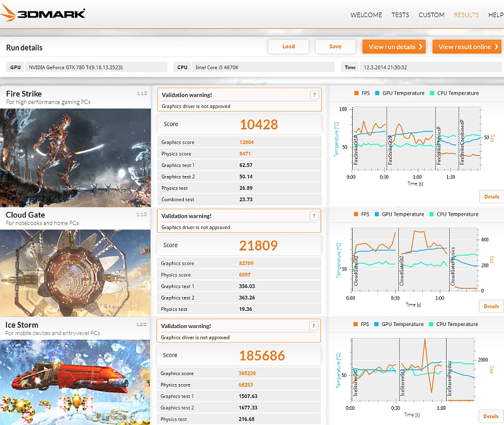The width and height of the screenshot is (504, 425).
Task: Go to the Welcome tab
Action: pos(366,15)
